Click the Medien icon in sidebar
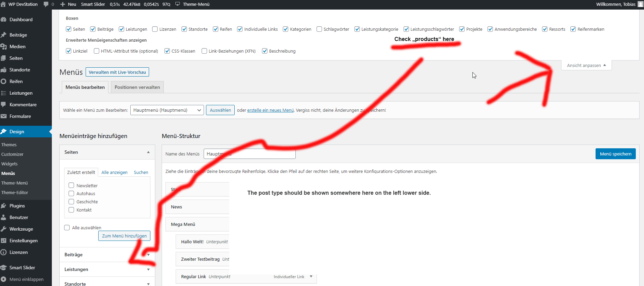The height and width of the screenshot is (286, 644). [x=3, y=46]
